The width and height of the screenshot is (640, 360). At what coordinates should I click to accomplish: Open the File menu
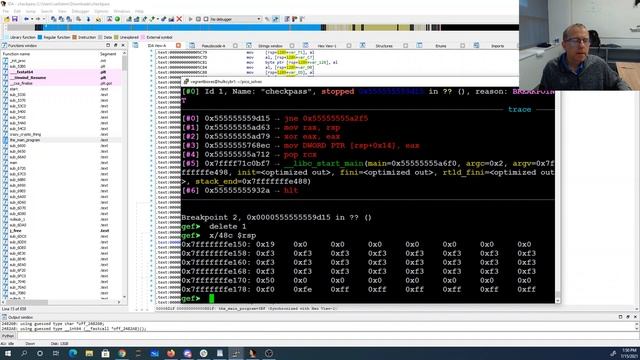click(x=6, y=11)
